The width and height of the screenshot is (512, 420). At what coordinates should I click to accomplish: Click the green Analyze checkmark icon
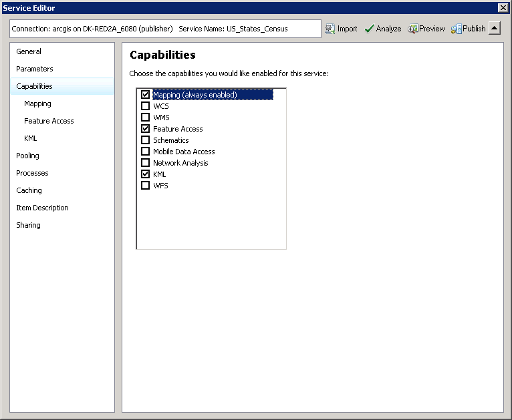click(x=369, y=29)
